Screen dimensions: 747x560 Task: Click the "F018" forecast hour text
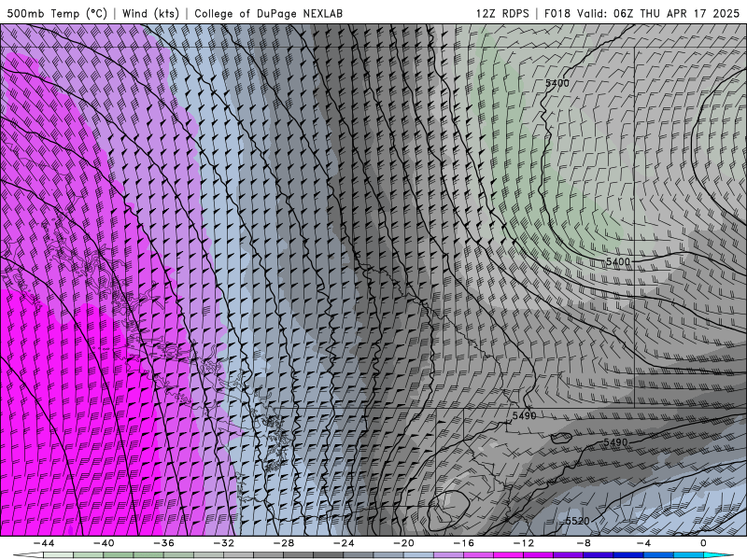(557, 13)
